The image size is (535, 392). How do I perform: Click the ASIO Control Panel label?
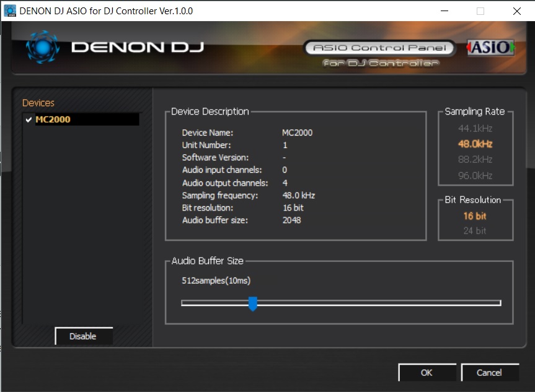coord(379,48)
